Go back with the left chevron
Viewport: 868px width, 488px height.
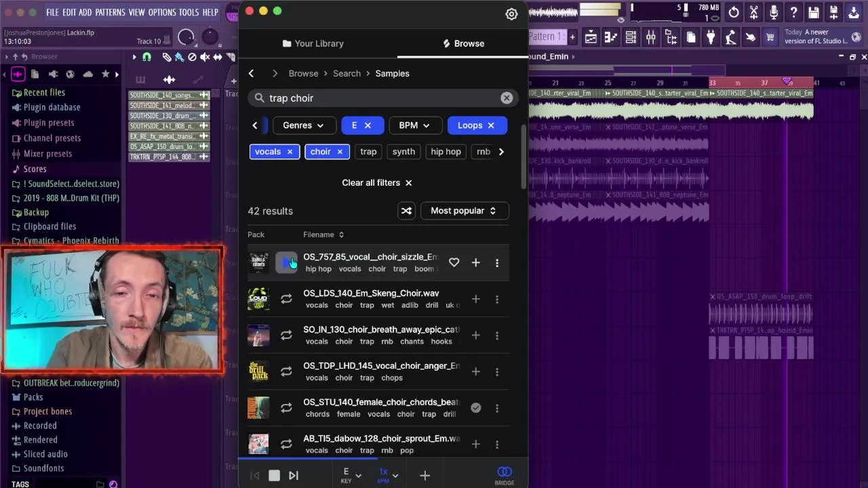(251, 73)
